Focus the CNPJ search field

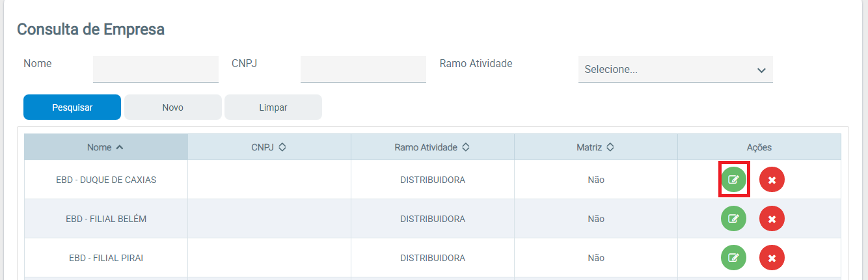coord(363,69)
